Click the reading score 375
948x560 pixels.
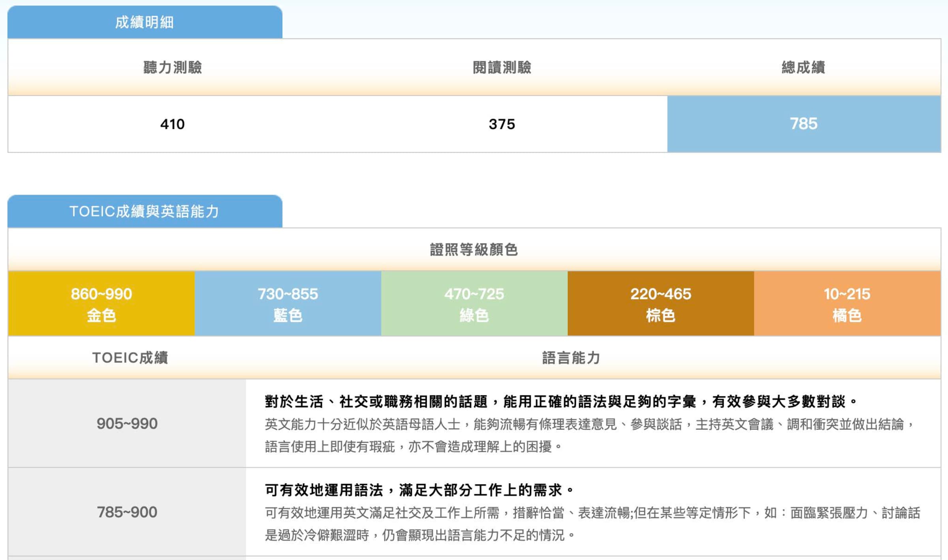coord(502,124)
